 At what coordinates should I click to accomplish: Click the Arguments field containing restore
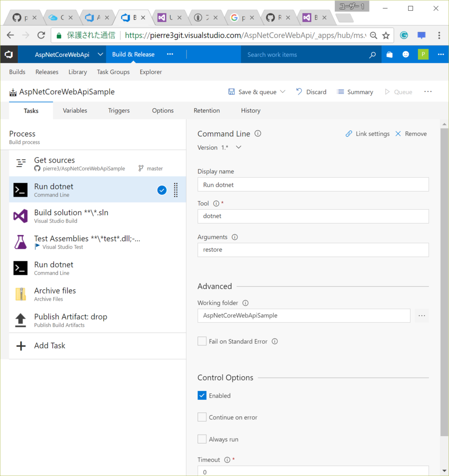pos(313,250)
